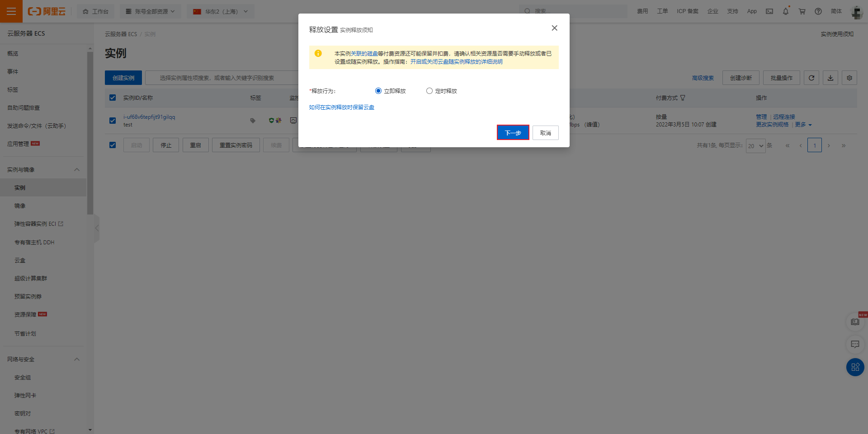Image resolution: width=868 pixels, height=434 pixels.
Task: Click the 创建实例 button
Action: click(123, 78)
